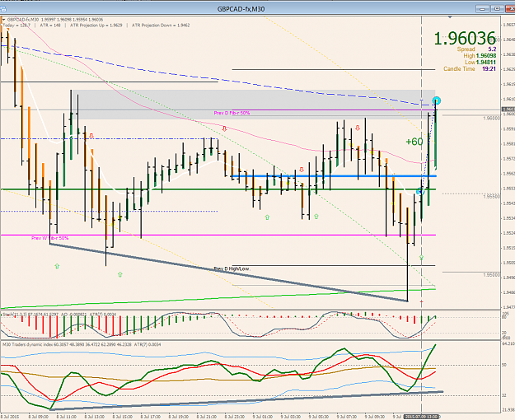
Task: Select the ATR Projection Down = 1.9462 text
Action: [x=161, y=26]
